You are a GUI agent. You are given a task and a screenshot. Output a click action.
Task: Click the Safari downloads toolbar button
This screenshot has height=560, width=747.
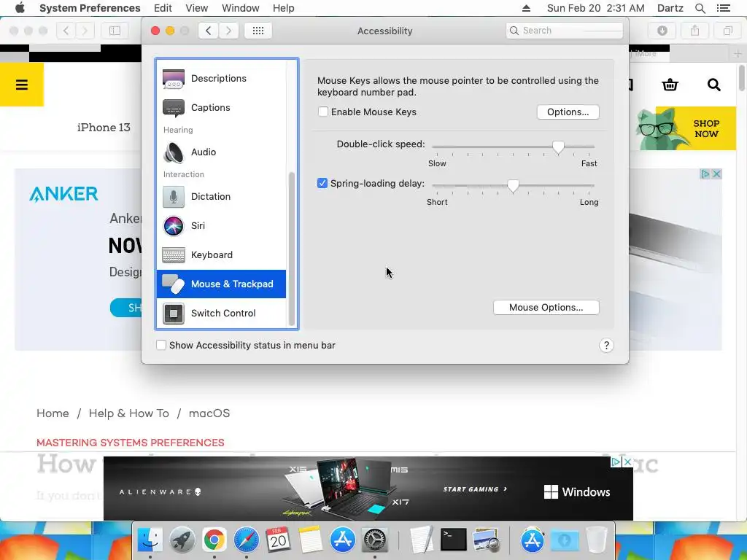click(662, 31)
